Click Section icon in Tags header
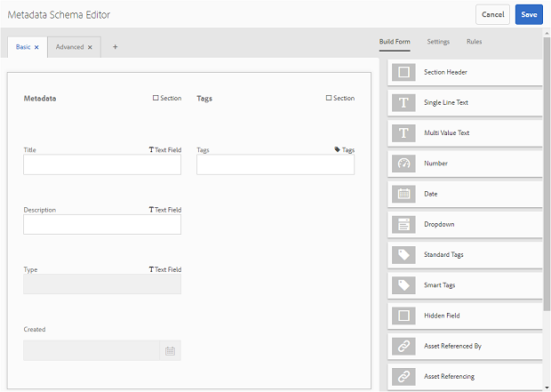Viewport: 551px width, 392px height. click(329, 98)
